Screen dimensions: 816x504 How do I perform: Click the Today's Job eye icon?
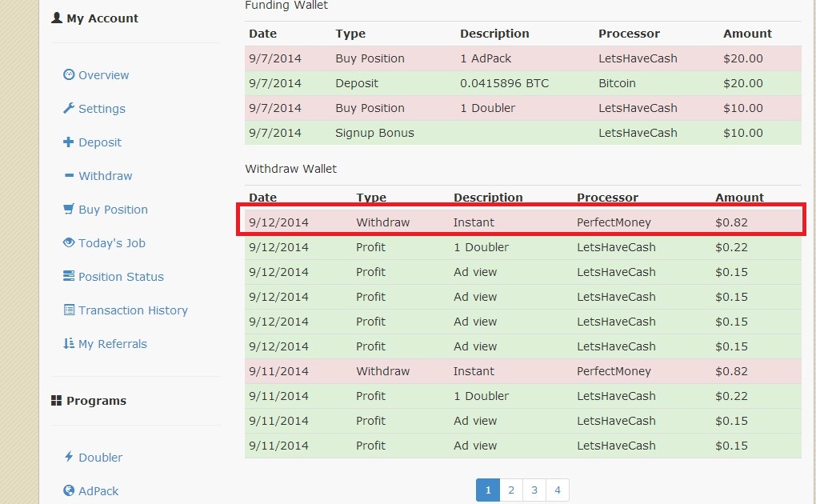click(69, 243)
